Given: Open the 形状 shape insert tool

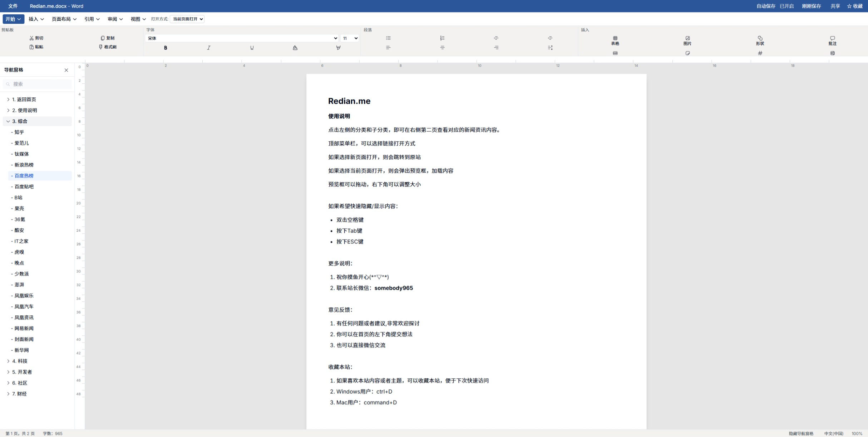Looking at the screenshot, I should [760, 40].
